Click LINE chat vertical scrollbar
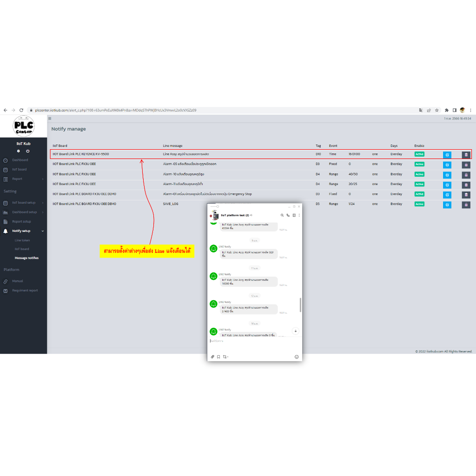This screenshot has width=476, height=476. (x=300, y=304)
